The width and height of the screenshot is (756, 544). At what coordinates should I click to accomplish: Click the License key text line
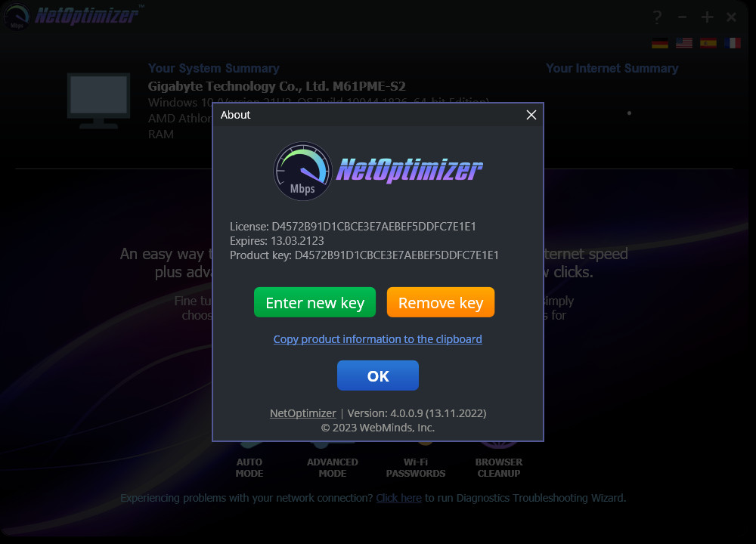click(x=353, y=227)
